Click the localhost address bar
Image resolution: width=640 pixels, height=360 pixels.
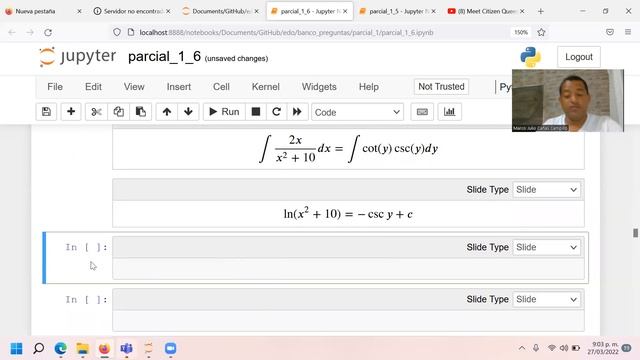pos(286,32)
